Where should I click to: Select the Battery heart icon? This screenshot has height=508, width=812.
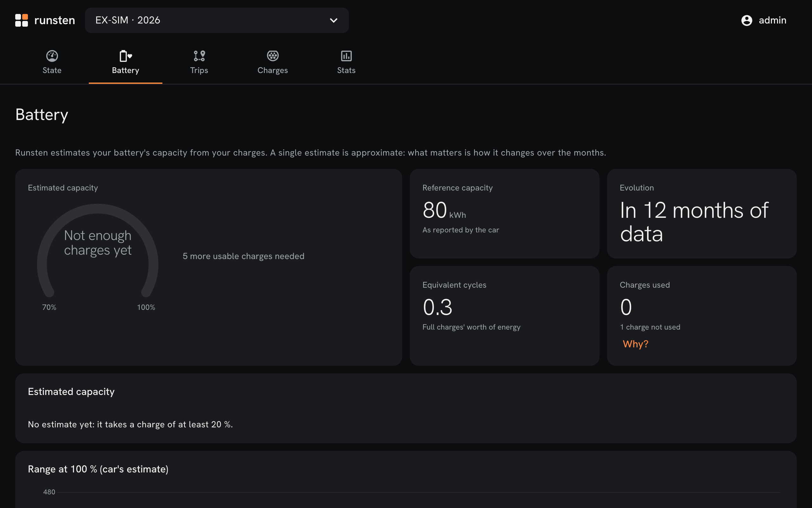pyautogui.click(x=126, y=56)
